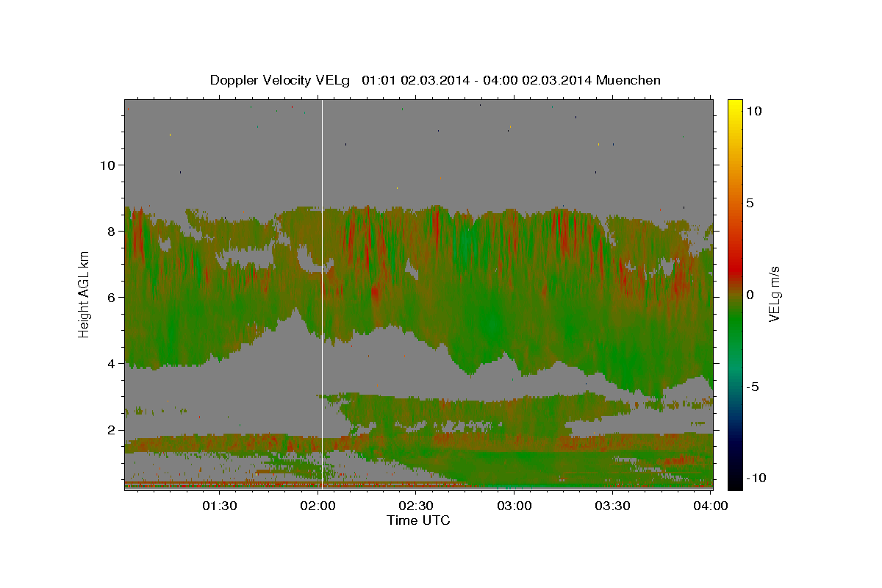
Task: Click the end date '04:00 02.03.2014' in title
Action: coord(537,80)
